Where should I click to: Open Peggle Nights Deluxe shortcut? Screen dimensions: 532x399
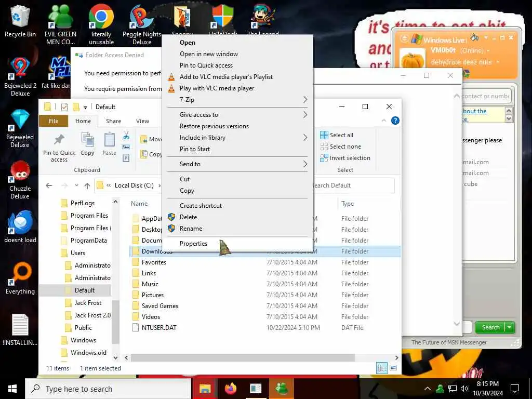click(x=141, y=24)
